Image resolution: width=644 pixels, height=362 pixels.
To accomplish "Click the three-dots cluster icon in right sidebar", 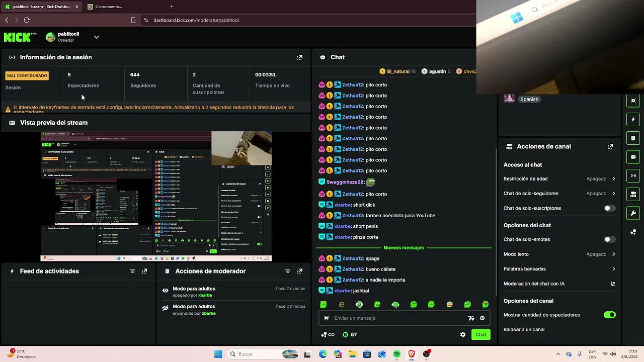I will (x=633, y=232).
